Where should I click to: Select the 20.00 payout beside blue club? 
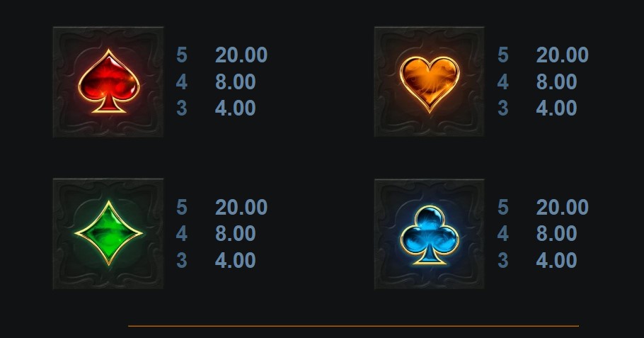coord(563,207)
